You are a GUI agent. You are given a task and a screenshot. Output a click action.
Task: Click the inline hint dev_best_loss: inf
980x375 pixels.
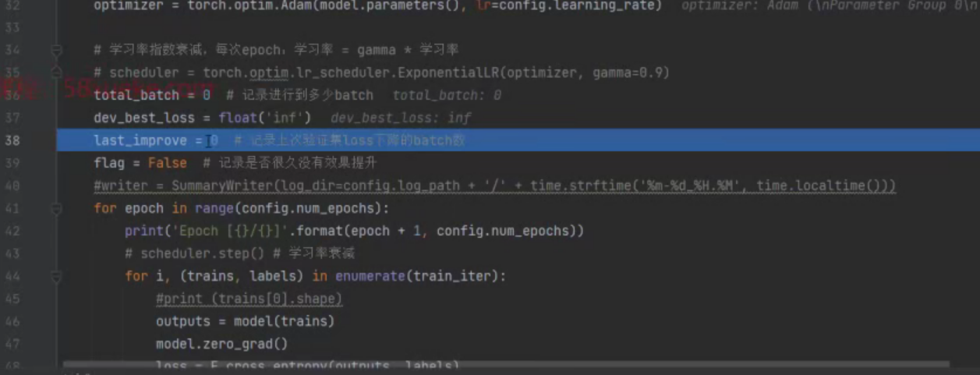pos(401,118)
